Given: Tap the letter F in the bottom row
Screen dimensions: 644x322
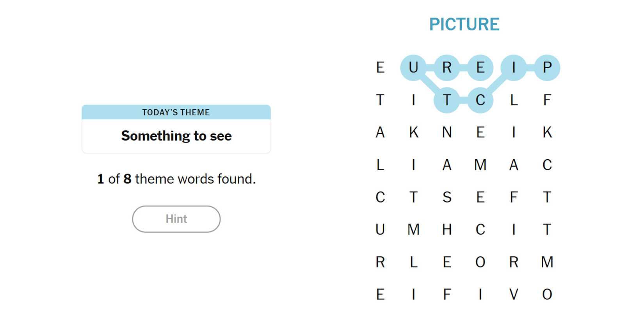Looking at the screenshot, I should (447, 294).
